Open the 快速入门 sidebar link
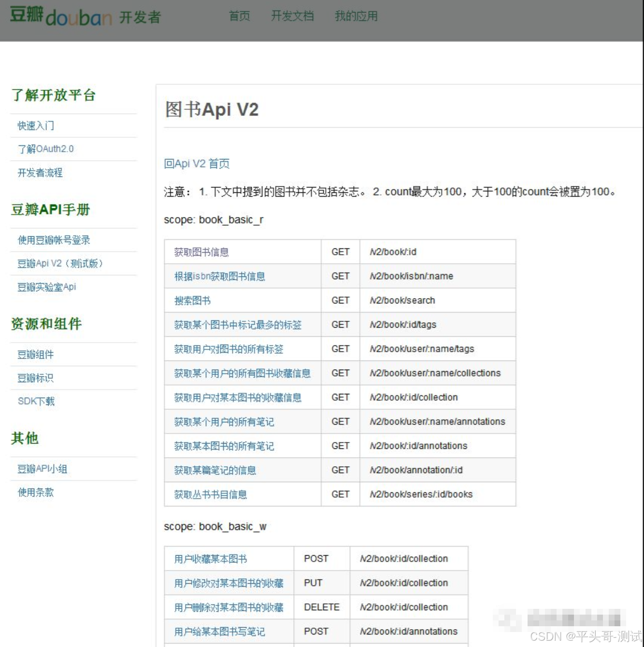644x647 pixels. (x=35, y=126)
